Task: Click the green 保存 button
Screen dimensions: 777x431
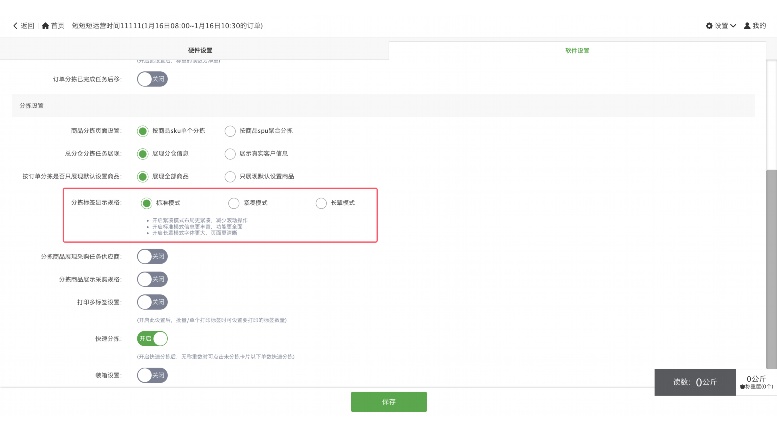Action: [389, 402]
